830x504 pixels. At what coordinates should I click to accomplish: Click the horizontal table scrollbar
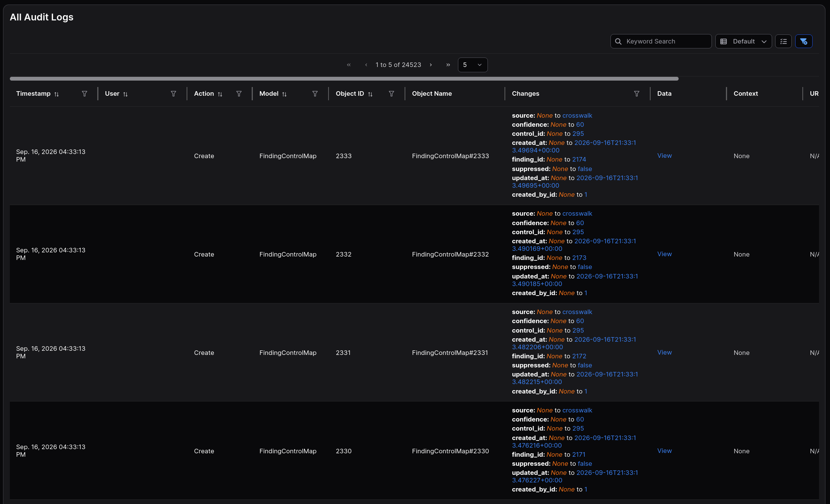pyautogui.click(x=344, y=79)
